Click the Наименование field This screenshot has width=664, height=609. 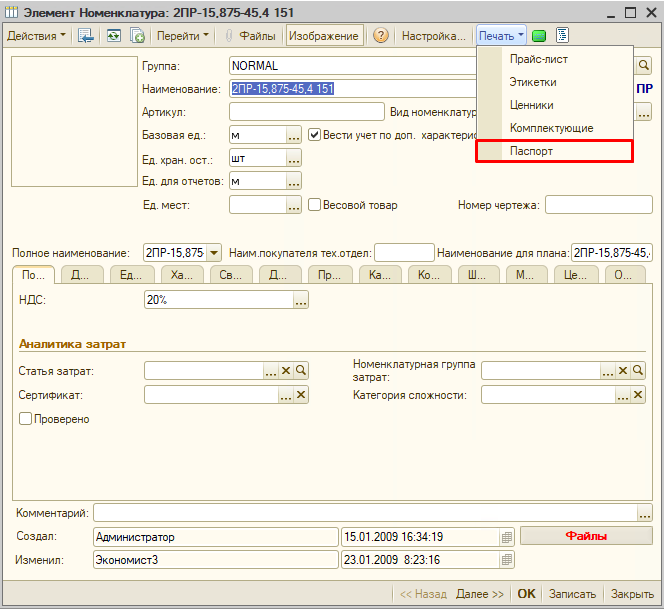point(353,89)
